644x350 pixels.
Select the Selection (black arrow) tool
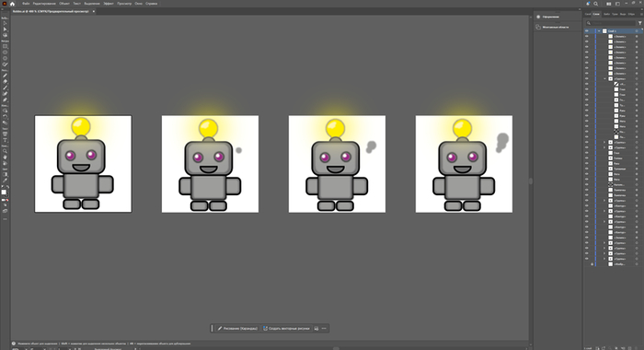pos(5,23)
